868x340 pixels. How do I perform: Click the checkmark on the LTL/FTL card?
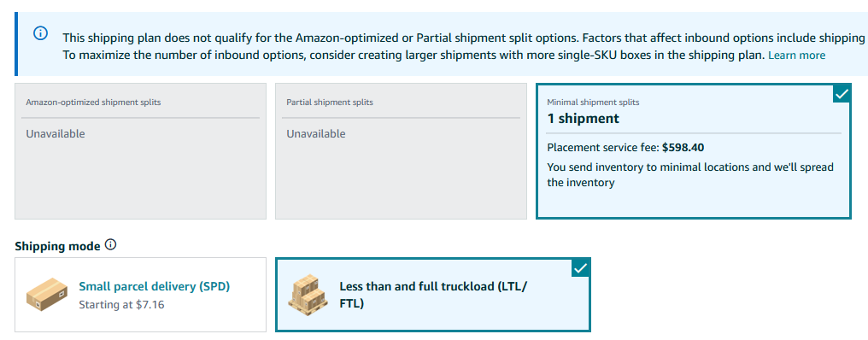pos(581,268)
